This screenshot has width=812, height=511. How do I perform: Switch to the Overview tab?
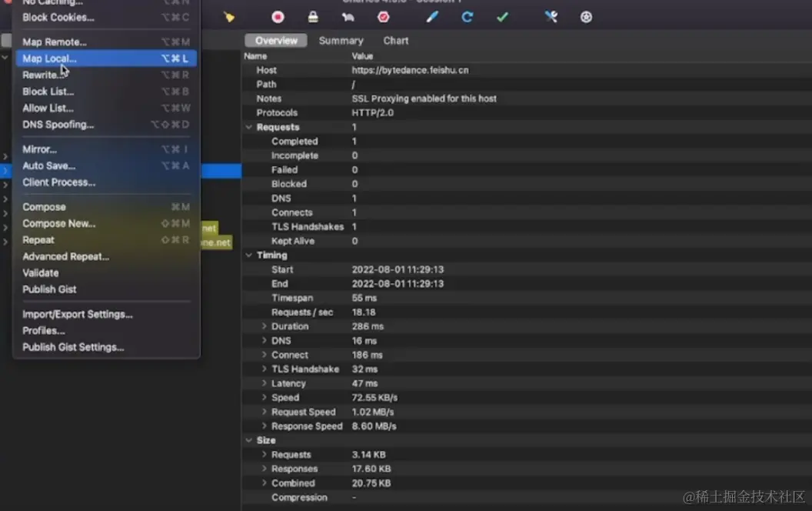[276, 41]
